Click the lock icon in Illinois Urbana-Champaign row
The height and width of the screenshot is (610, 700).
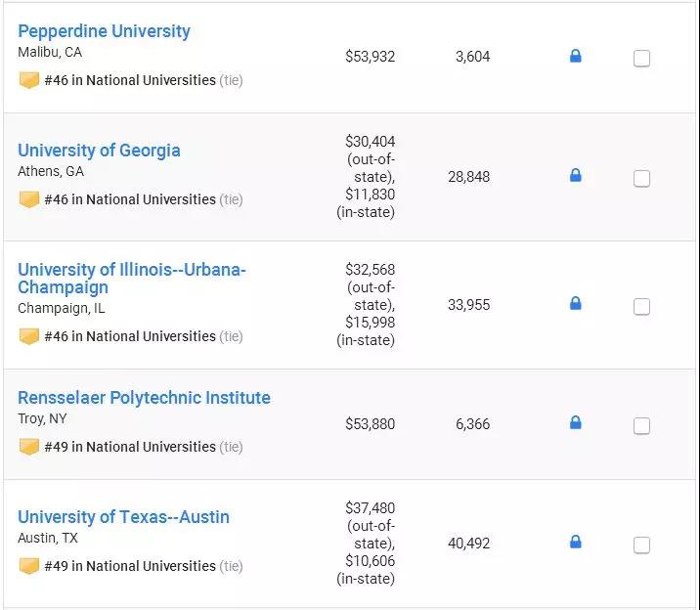[575, 304]
